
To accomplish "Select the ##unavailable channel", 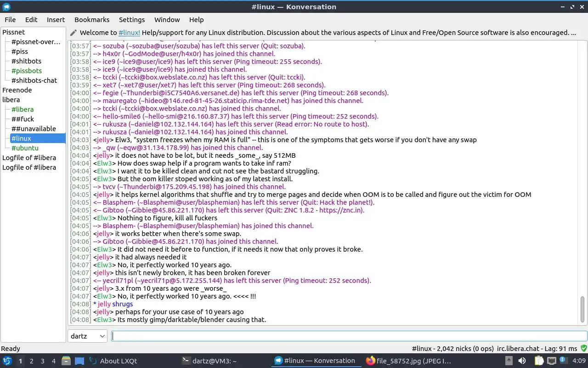I will tap(34, 129).
